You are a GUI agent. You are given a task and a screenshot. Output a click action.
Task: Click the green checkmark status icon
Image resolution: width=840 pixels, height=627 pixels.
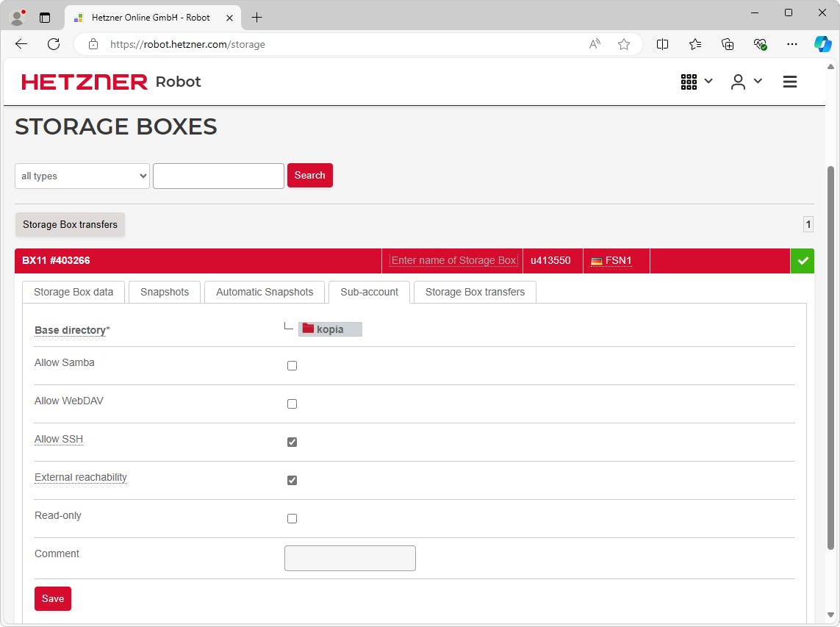pyautogui.click(x=802, y=261)
